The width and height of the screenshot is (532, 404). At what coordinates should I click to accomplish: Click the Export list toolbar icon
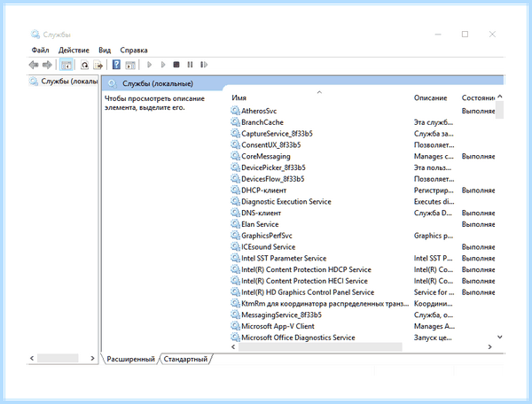coord(98,65)
